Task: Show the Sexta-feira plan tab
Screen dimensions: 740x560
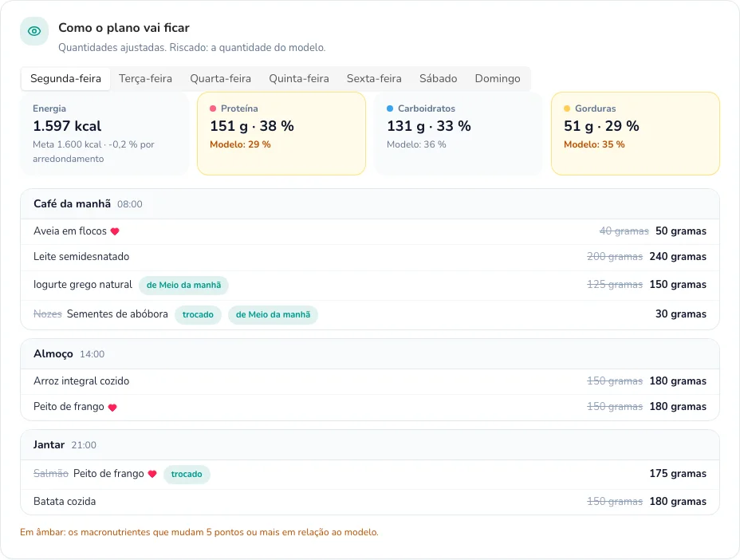Action: tap(374, 78)
